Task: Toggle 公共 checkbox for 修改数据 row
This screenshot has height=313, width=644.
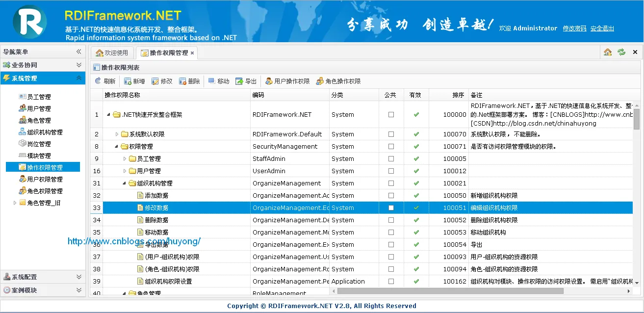Action: click(391, 208)
